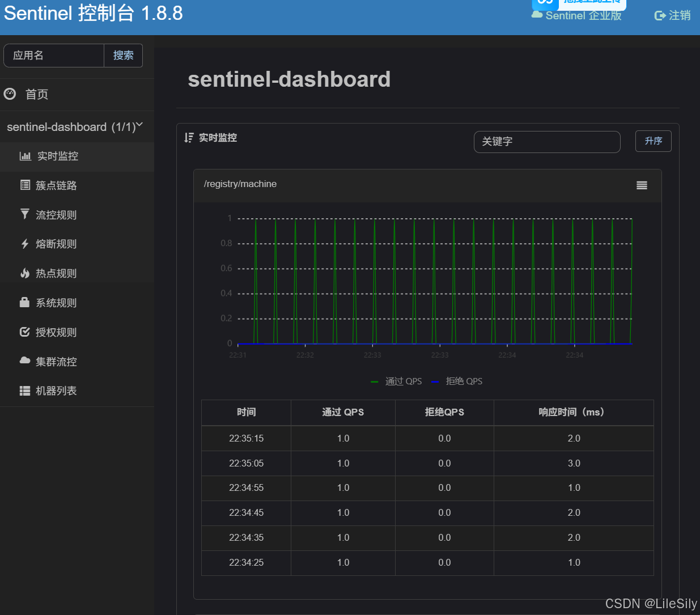This screenshot has height=615, width=700.
Task: Go to 流控规则 page
Action: point(77,215)
